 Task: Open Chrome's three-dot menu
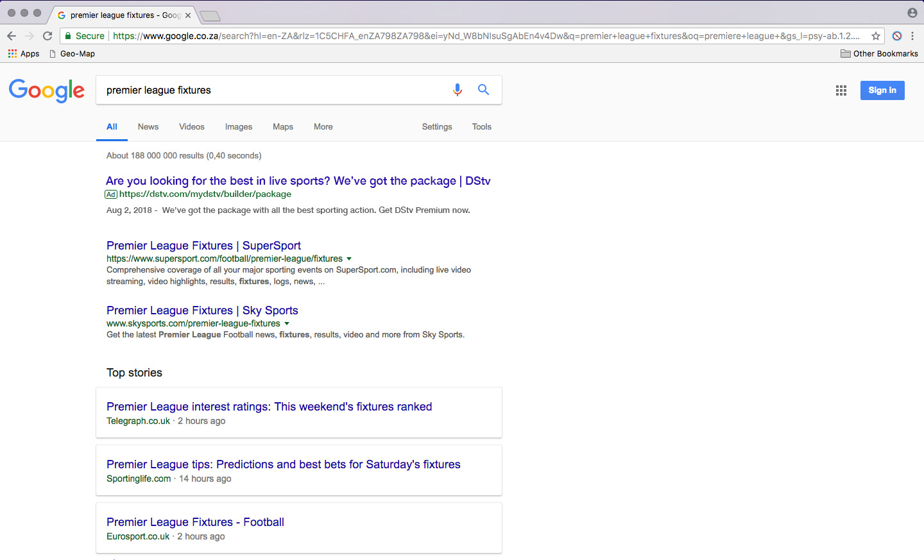click(x=912, y=36)
